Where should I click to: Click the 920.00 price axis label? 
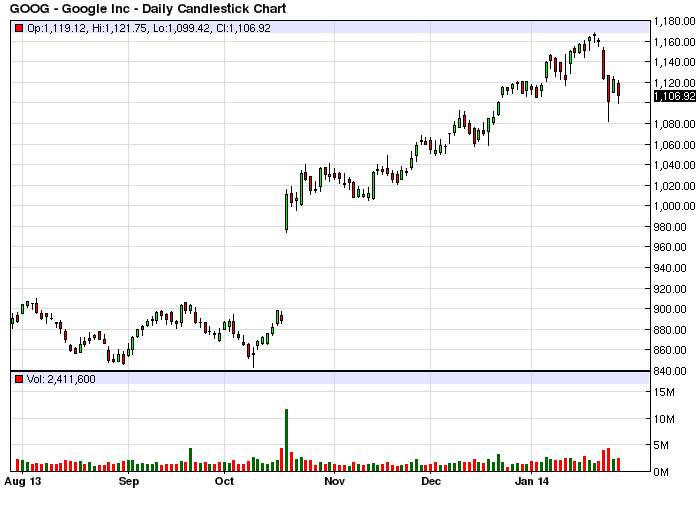(670, 289)
